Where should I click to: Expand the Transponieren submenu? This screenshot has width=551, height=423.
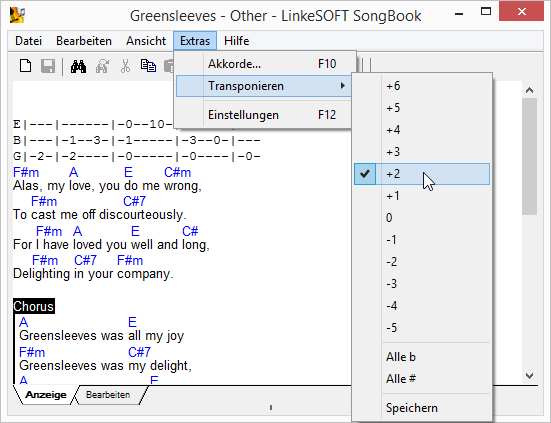tap(264, 86)
